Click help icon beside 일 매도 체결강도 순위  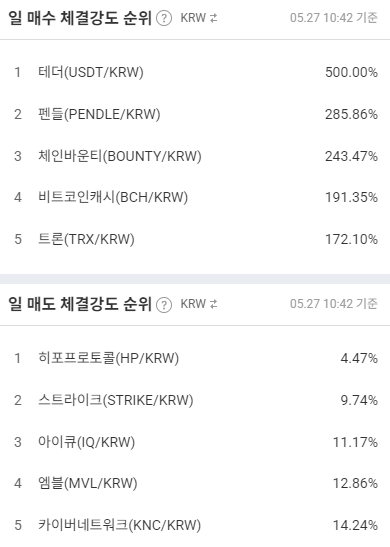[x=164, y=305]
